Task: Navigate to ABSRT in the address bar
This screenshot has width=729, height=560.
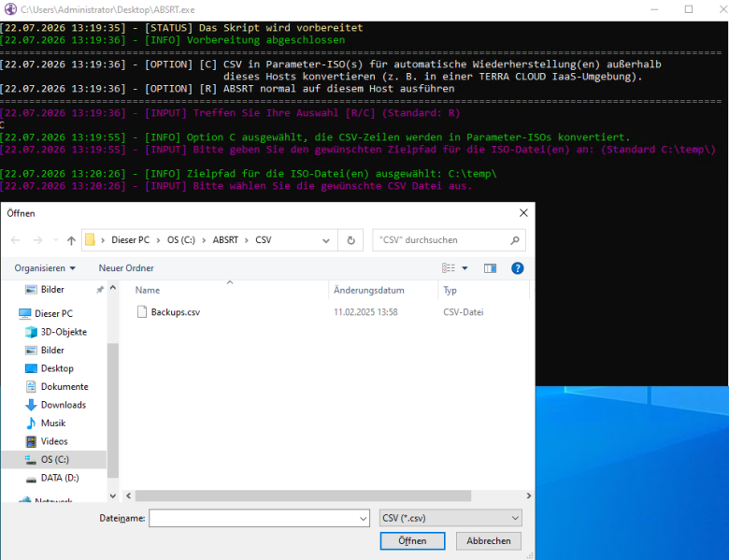Action: (225, 240)
